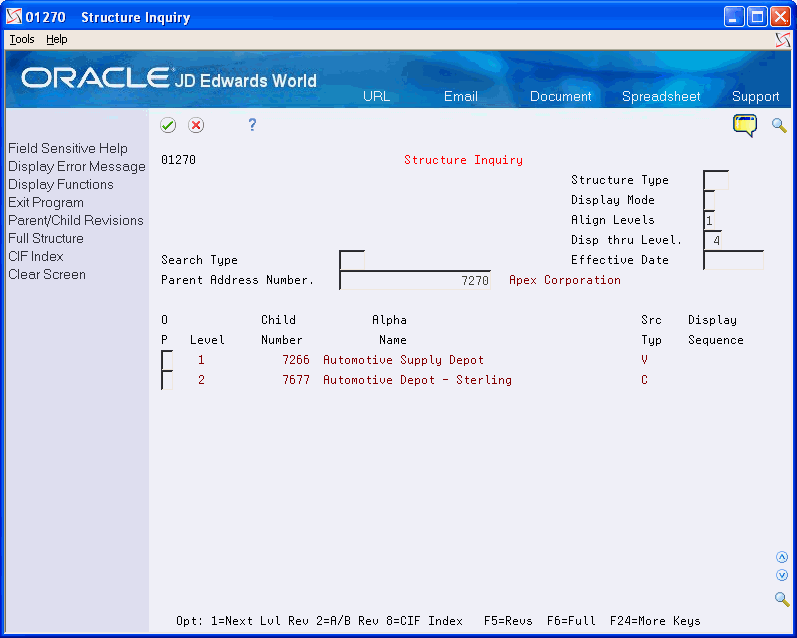Click the bottom-right magnifier icon
The width and height of the screenshot is (797, 638).
(782, 599)
